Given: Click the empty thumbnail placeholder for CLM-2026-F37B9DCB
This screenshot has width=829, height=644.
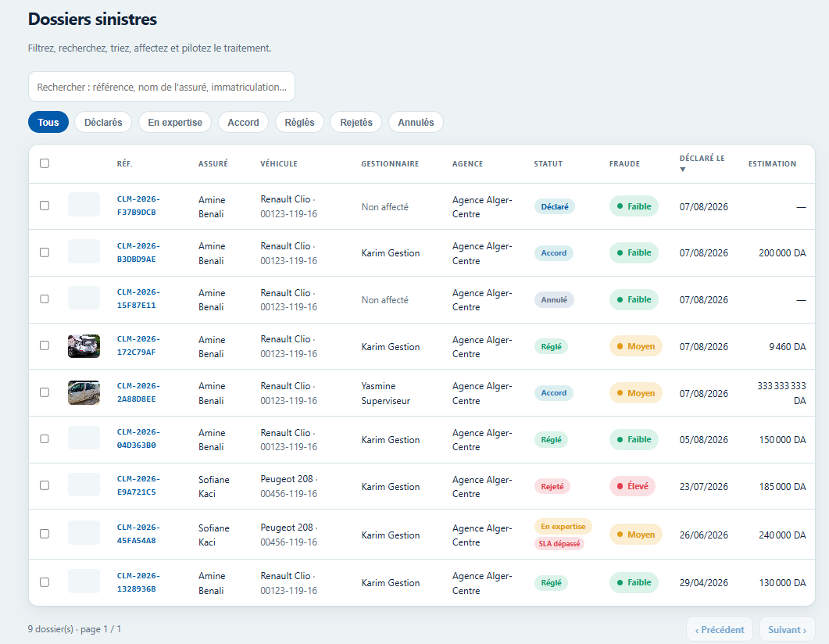Looking at the screenshot, I should [84, 205].
